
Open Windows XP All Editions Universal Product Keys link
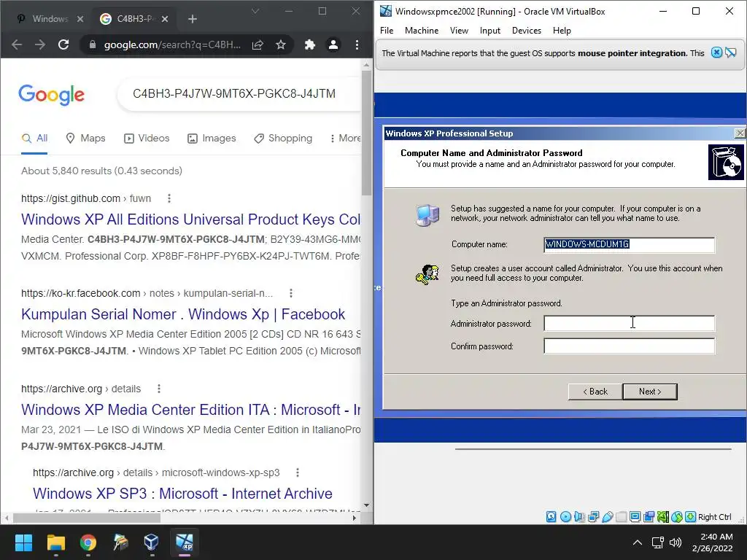tap(190, 219)
